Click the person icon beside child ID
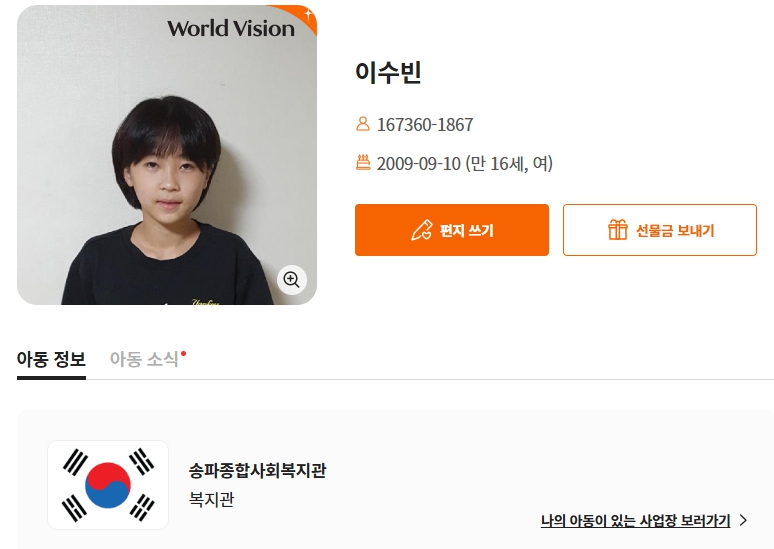Viewport: 774px width, 549px height. pyautogui.click(x=363, y=125)
